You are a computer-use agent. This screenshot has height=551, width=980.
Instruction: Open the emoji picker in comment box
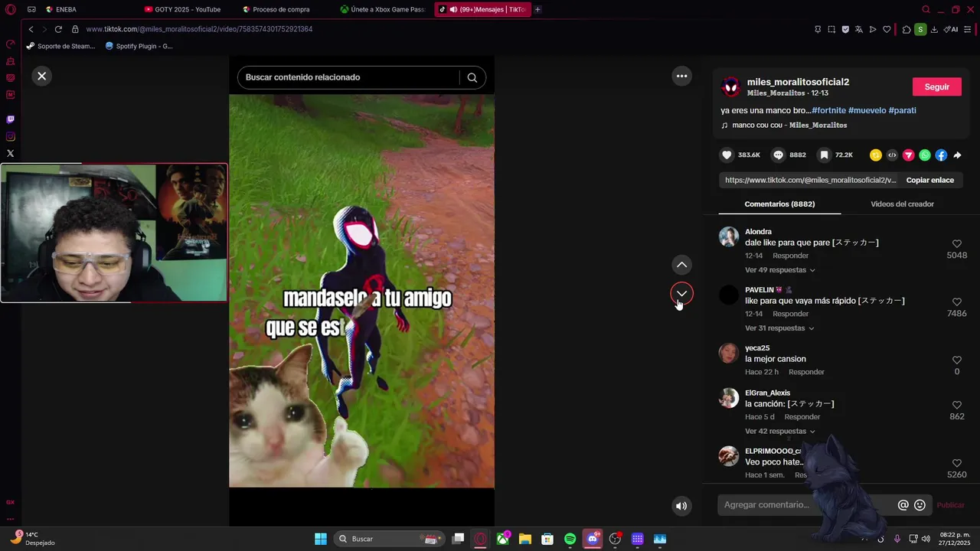pyautogui.click(x=920, y=505)
